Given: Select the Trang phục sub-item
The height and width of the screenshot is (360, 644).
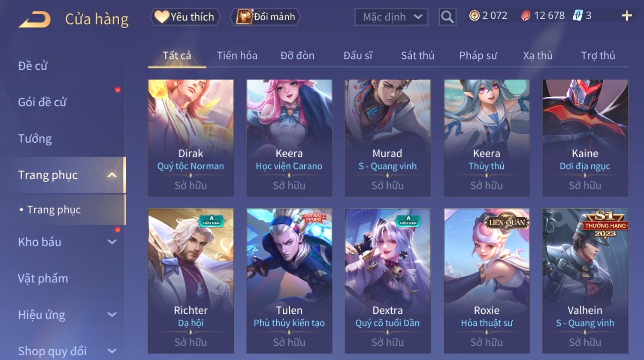Looking at the screenshot, I should tap(54, 210).
